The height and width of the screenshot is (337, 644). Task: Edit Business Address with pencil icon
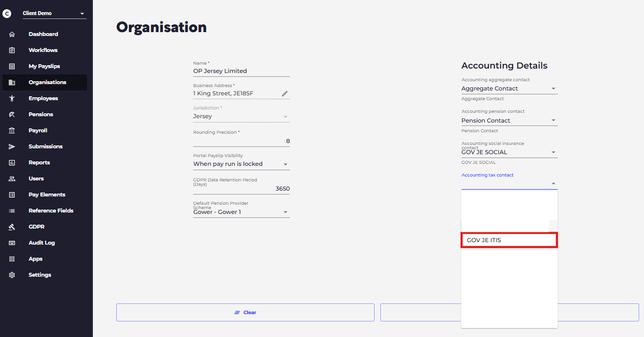(x=285, y=93)
